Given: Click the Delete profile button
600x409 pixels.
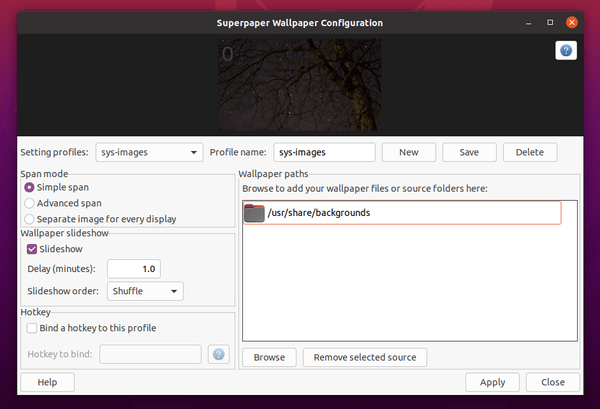Looking at the screenshot, I should [530, 152].
